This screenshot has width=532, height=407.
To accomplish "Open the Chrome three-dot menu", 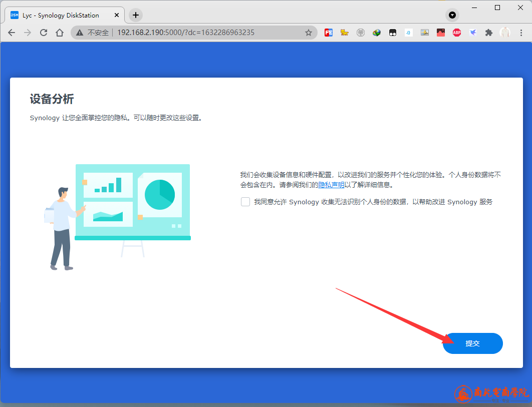I will 520,33.
